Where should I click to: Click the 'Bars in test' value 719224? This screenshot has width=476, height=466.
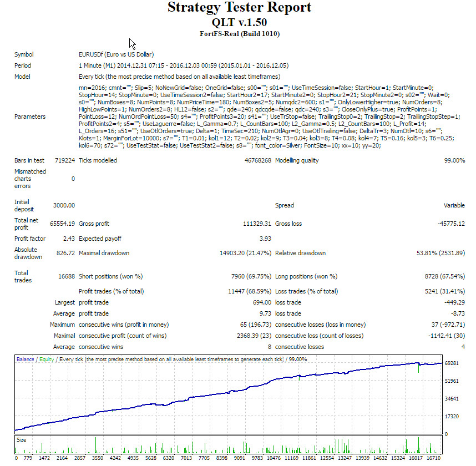[65, 160]
